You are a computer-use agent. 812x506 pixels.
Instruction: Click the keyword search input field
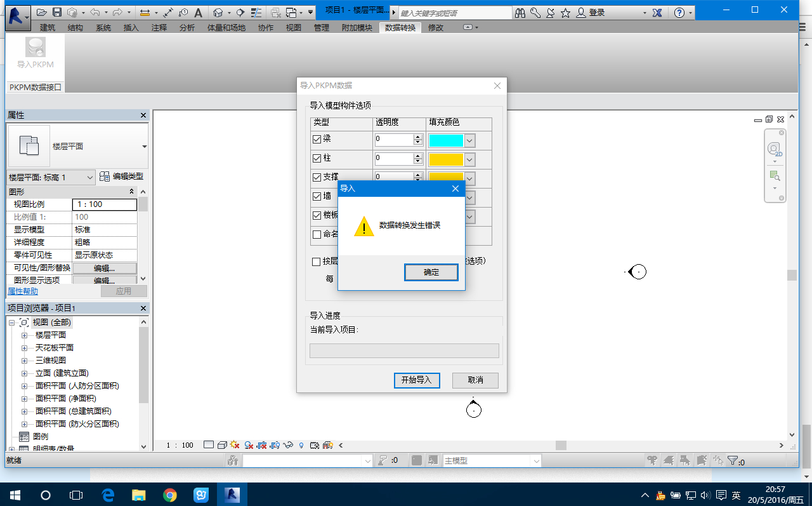(455, 13)
